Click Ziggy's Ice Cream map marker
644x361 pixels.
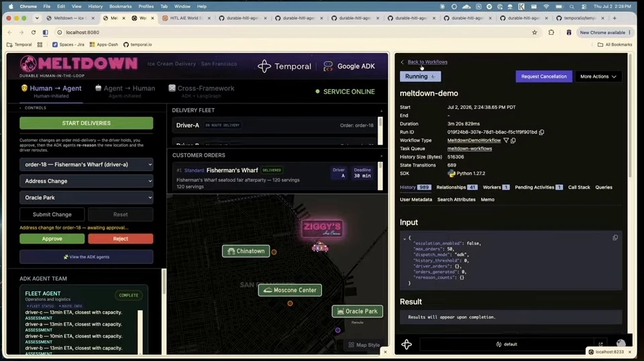pos(323,228)
